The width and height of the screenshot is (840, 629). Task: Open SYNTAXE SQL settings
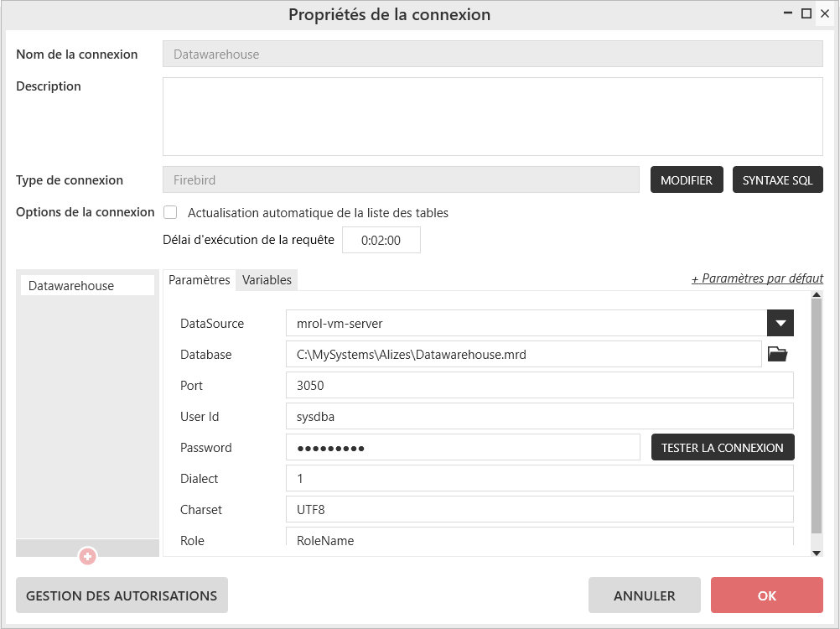[777, 180]
